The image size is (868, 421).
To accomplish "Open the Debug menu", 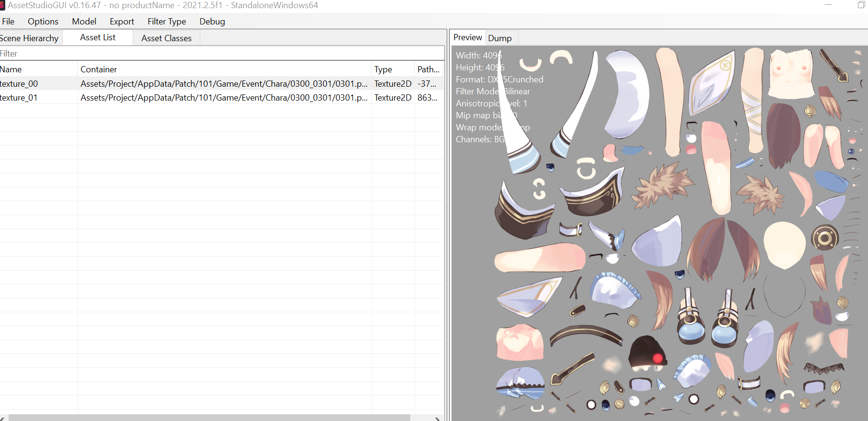I will 212,22.
